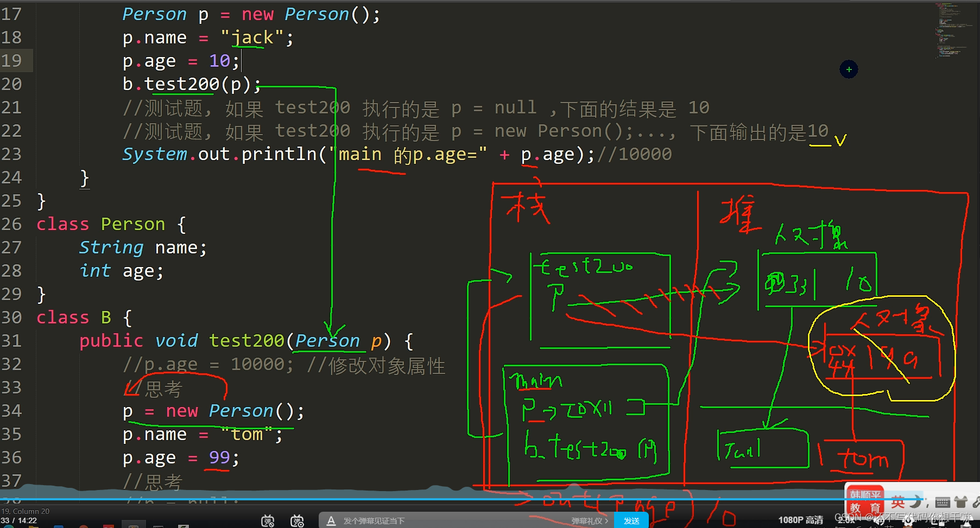This screenshot has height=528, width=980.
Task: Click the 'public void test200(Person p)' signature
Action: 235,341
